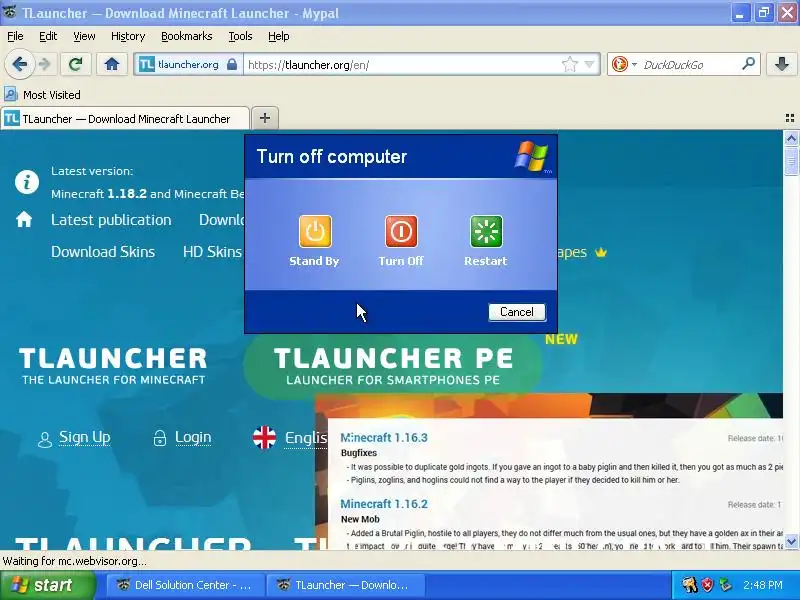Viewport: 800px width, 600px height.
Task: Click the browser forward arrow
Action: pos(45,64)
